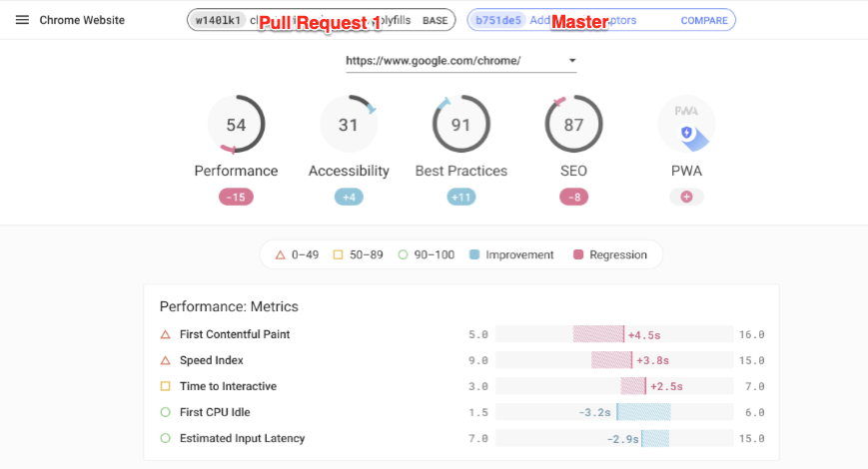Image resolution: width=868 pixels, height=469 pixels.
Task: Click the 90–100 circle legend icon
Action: pyautogui.click(x=403, y=254)
